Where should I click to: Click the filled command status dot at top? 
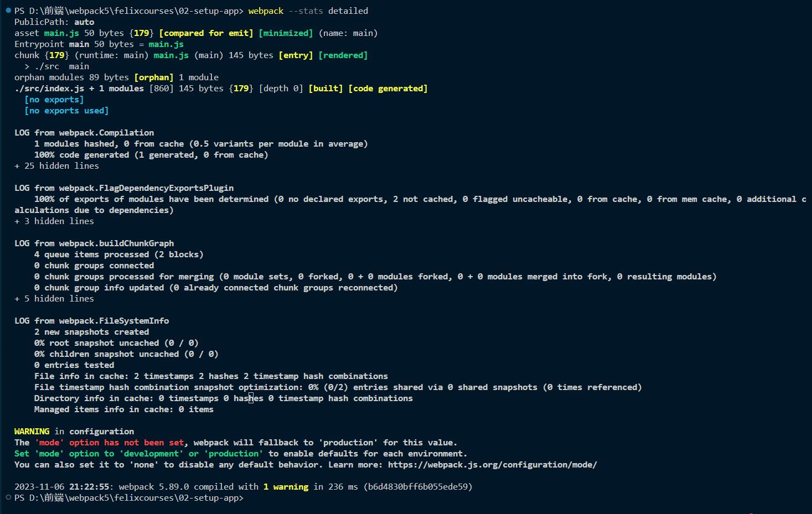(8, 11)
